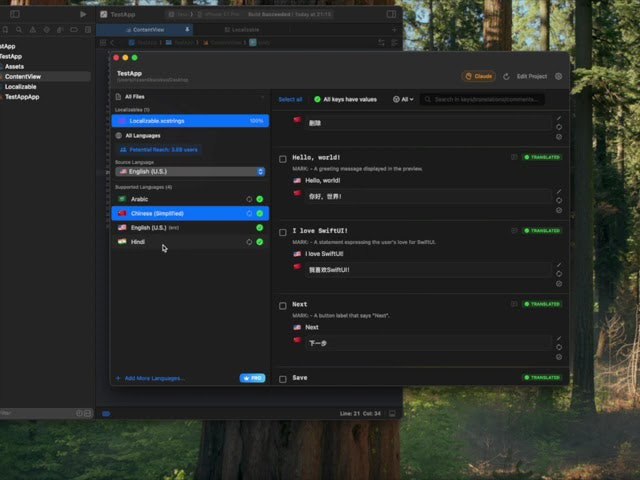The width and height of the screenshot is (640, 480).
Task: Click the Select all link
Action: pos(290,99)
